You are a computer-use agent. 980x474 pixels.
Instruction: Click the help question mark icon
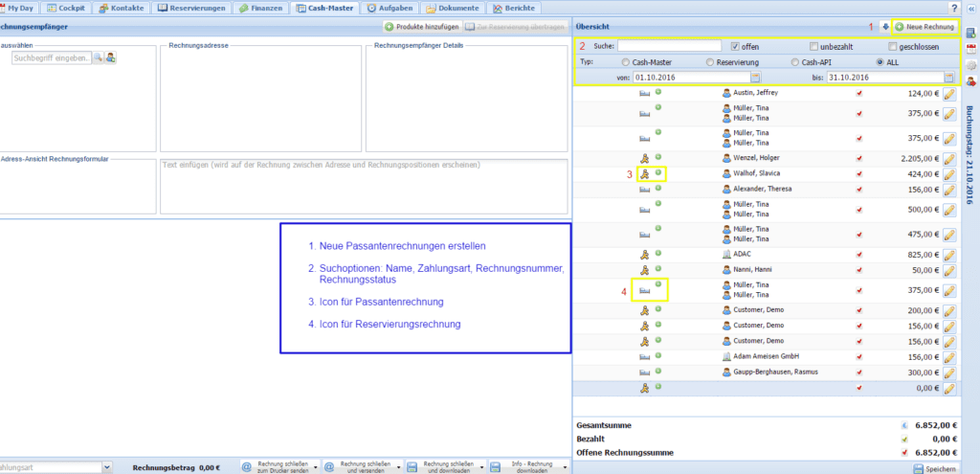[x=969, y=8]
